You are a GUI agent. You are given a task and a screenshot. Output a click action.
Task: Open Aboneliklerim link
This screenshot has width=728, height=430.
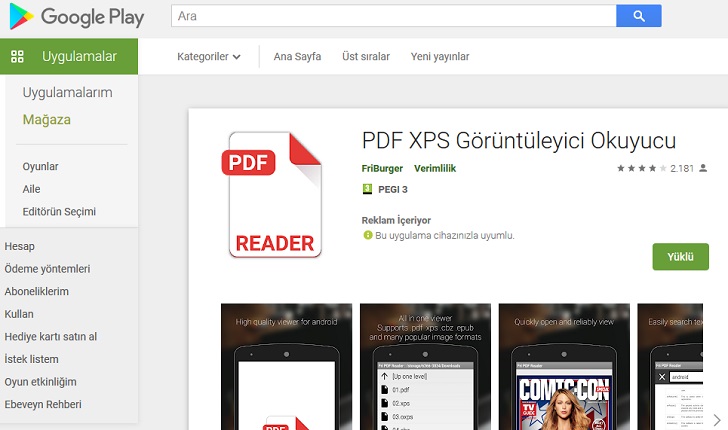click(36, 292)
